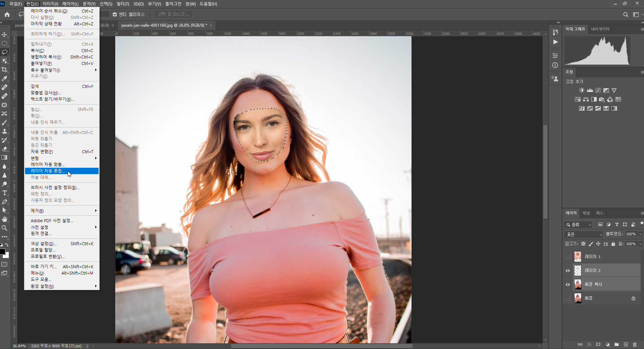The width and height of the screenshot is (644, 349).
Task: Open 필터 menu
Action: coord(123,4)
